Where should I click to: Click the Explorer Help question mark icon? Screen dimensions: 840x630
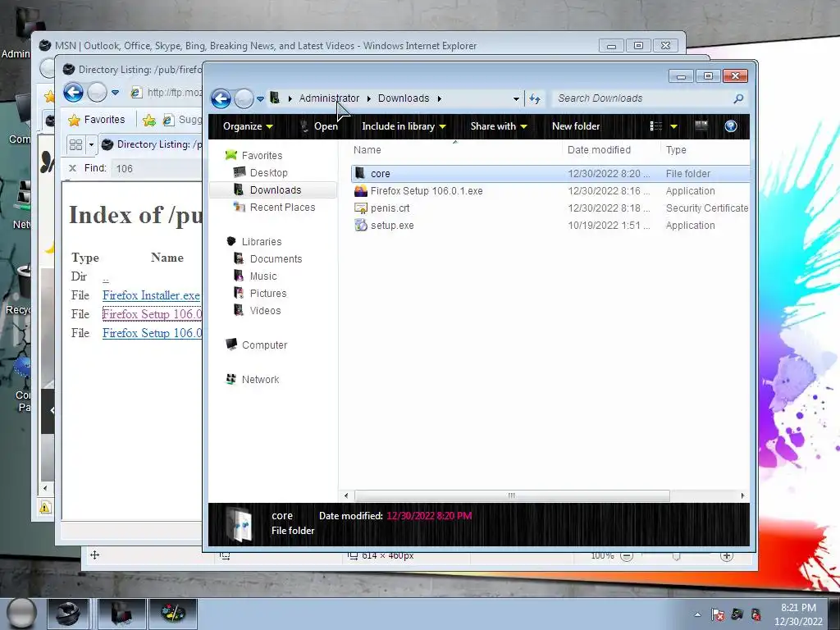(731, 126)
